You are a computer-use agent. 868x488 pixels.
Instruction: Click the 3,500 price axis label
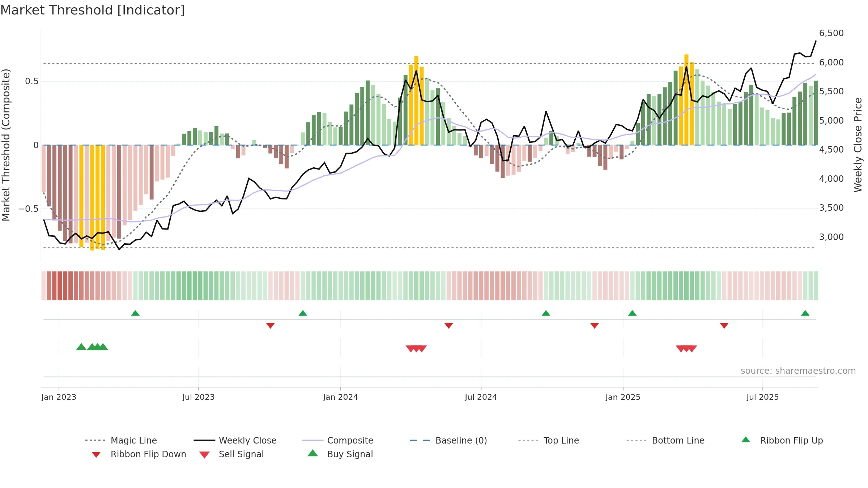click(x=831, y=208)
